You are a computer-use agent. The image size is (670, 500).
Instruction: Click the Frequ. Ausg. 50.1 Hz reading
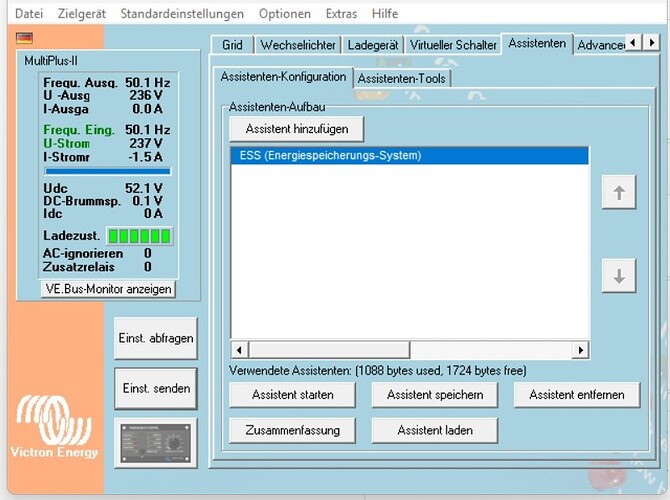(107, 82)
